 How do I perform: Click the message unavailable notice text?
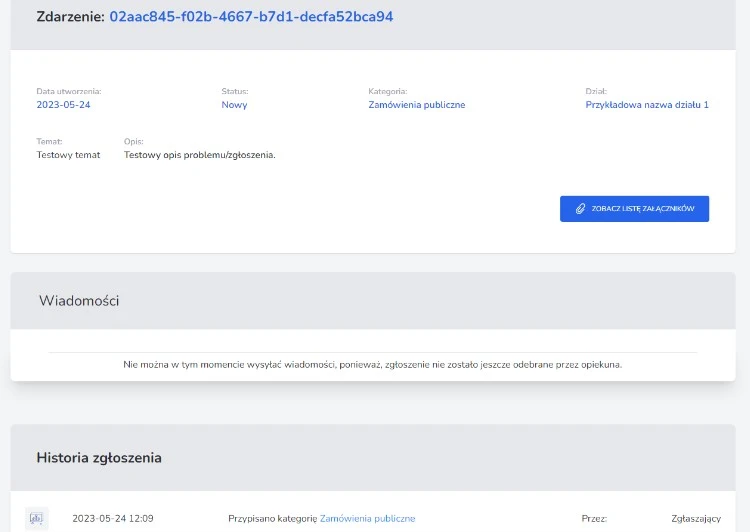(x=372, y=365)
